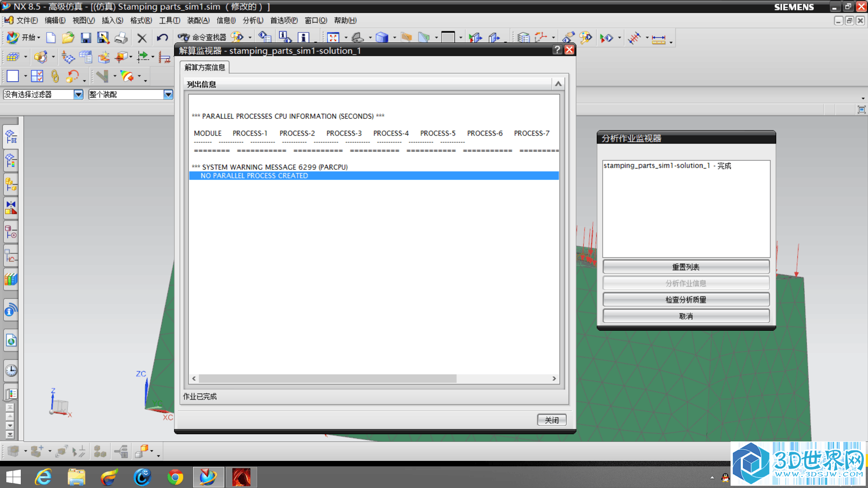
Task: Open the Command Finder binoculars tool
Action: pos(202,38)
